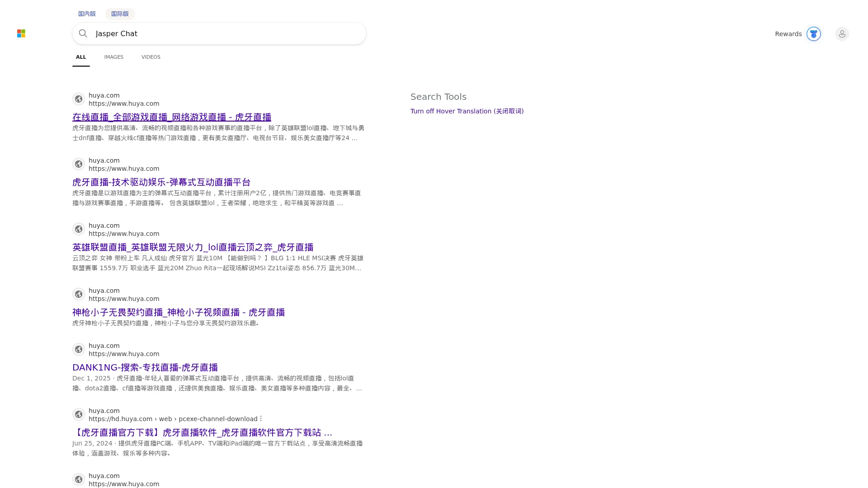The height and width of the screenshot is (488, 868).
Task: Select the VIDEOS tab
Action: coord(151,57)
